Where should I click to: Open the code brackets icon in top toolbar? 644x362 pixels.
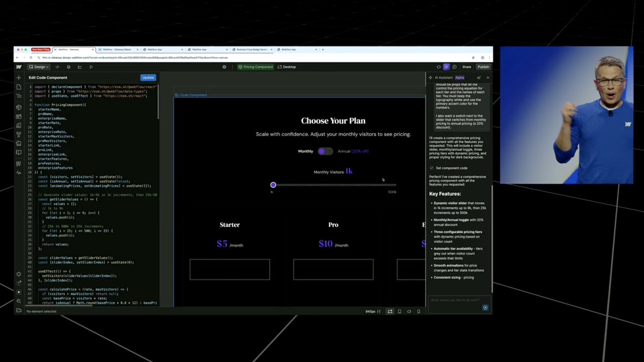click(x=57, y=67)
